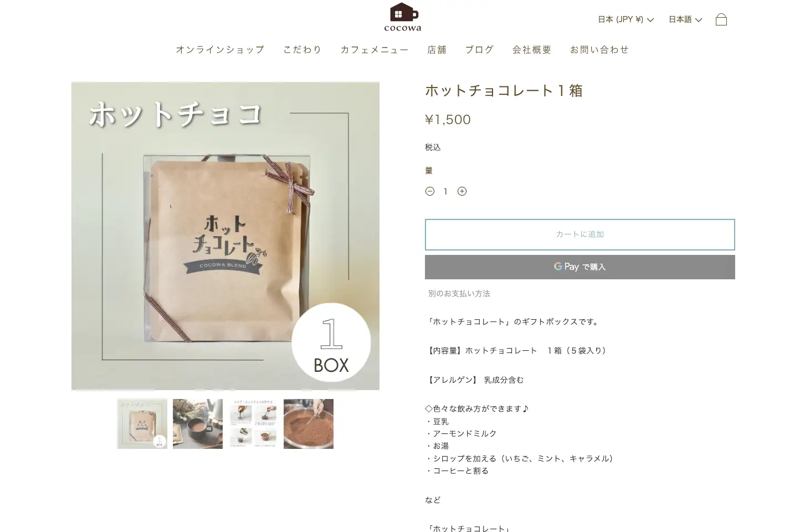Open the オンラインショップ menu

click(220, 49)
